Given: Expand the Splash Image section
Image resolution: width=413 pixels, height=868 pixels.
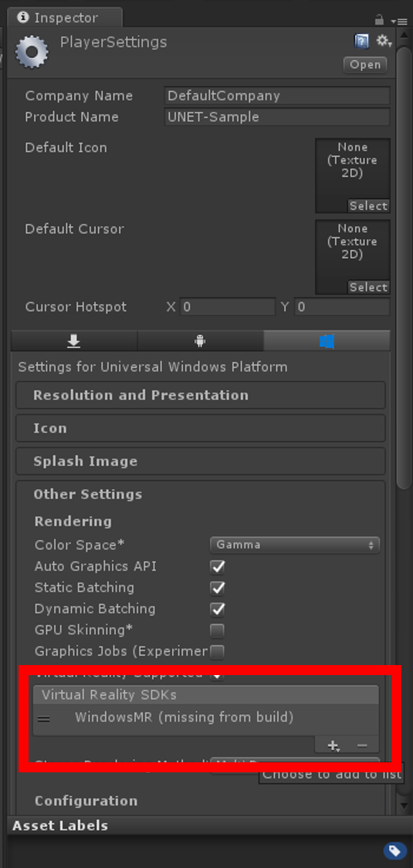Looking at the screenshot, I should 201,461.
